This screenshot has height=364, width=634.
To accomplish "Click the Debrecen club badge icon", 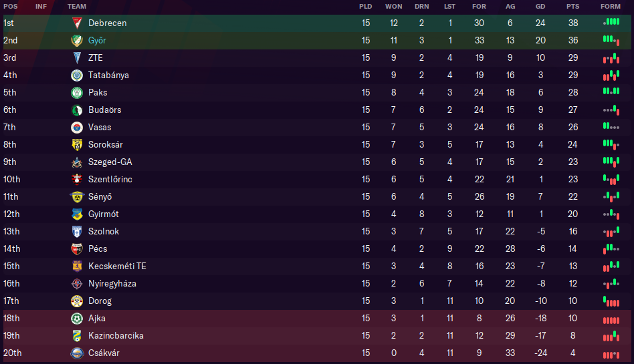I will [x=77, y=23].
